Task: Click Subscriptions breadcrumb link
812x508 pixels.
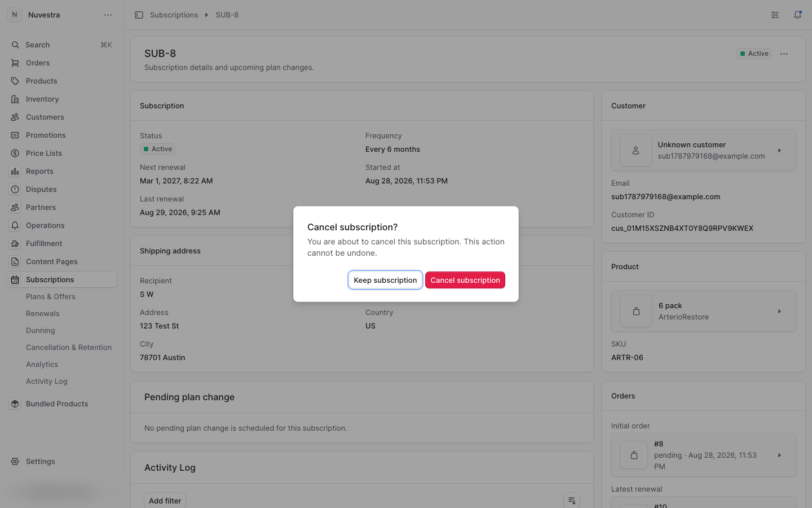Action: pos(174,15)
